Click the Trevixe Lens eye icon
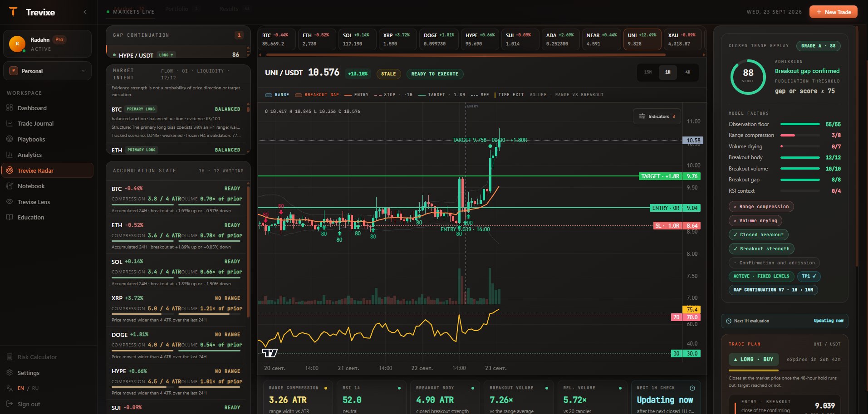The width and height of the screenshot is (868, 414). (10, 202)
